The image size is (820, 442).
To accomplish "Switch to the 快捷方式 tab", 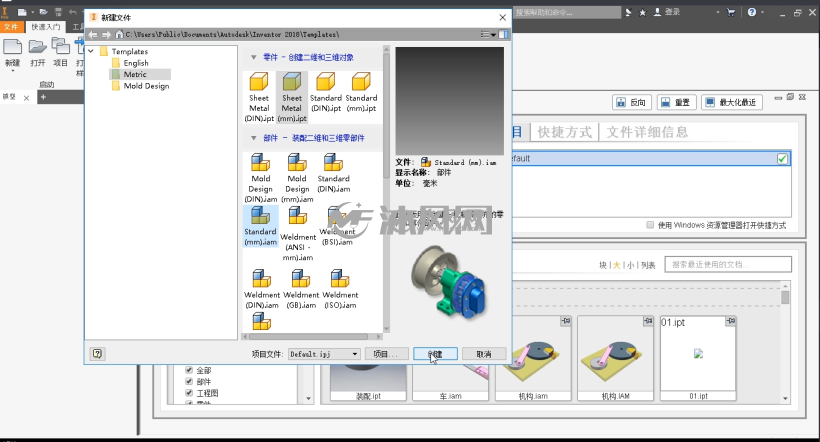I will pyautogui.click(x=565, y=132).
